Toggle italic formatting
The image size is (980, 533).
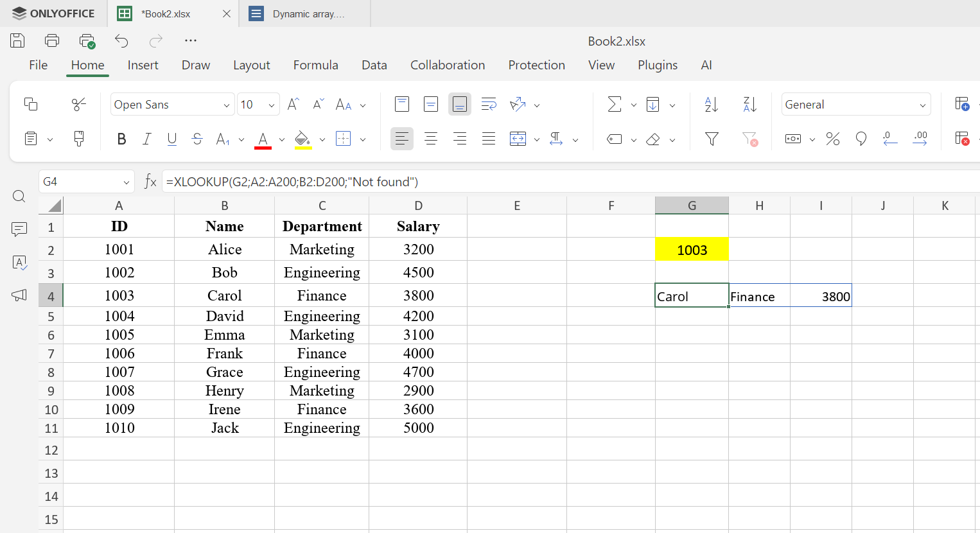click(146, 139)
